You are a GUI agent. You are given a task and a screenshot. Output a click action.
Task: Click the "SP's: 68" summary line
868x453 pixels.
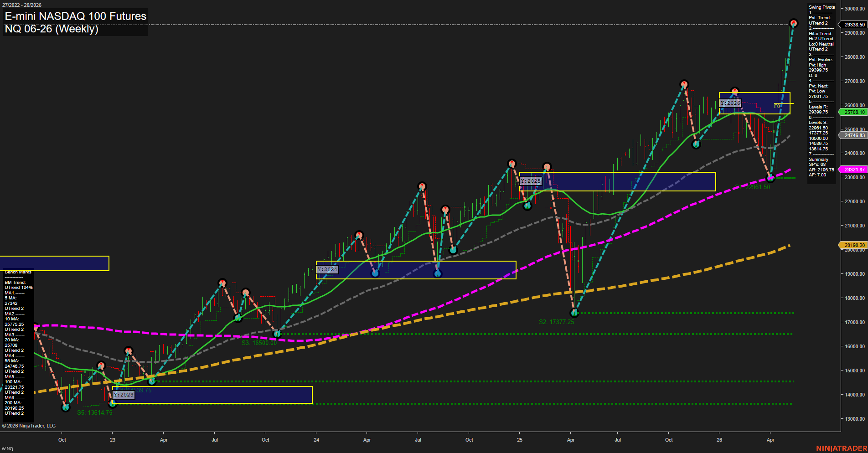point(817,164)
